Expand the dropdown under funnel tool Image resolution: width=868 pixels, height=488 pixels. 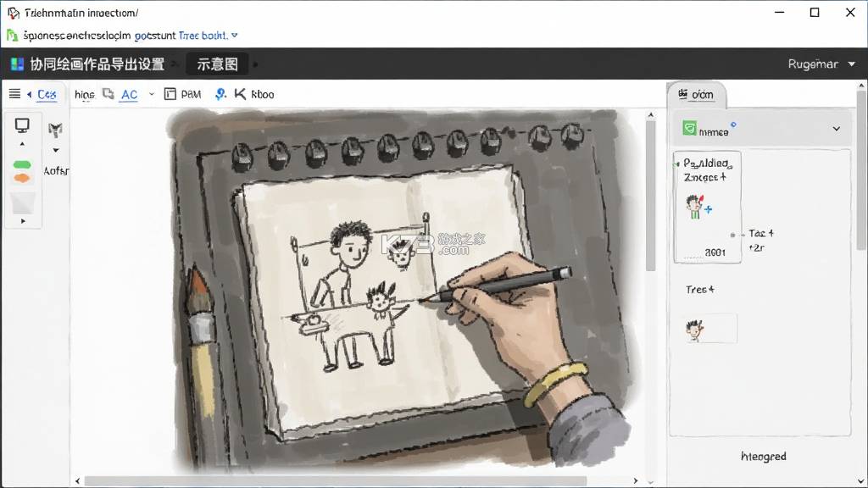(x=56, y=151)
